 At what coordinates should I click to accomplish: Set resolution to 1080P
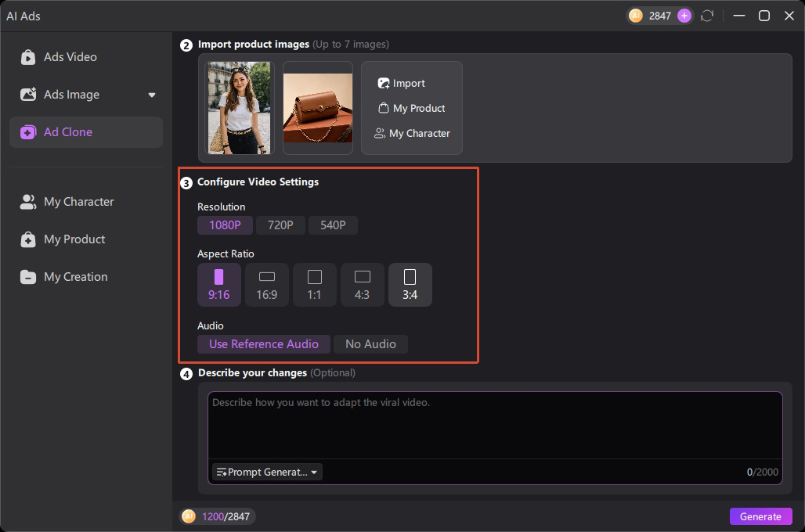225,225
